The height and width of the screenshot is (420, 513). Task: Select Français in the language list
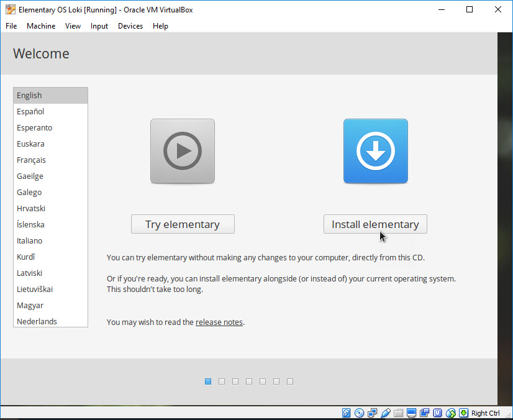coord(51,160)
